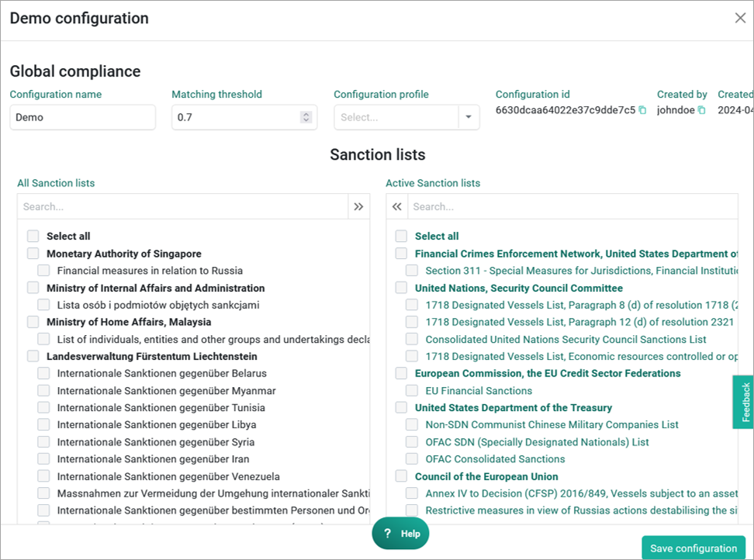This screenshot has height=560, width=754.
Task: Click the Active Sanction lists label
Action: pyautogui.click(x=433, y=183)
